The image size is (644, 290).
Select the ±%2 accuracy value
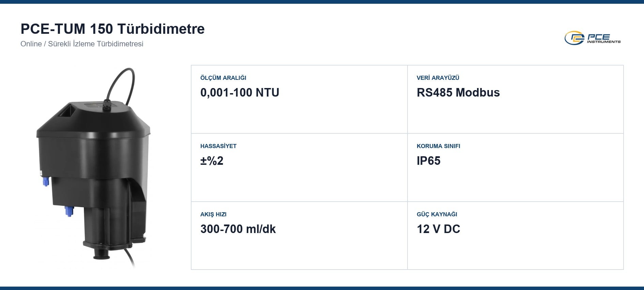212,161
